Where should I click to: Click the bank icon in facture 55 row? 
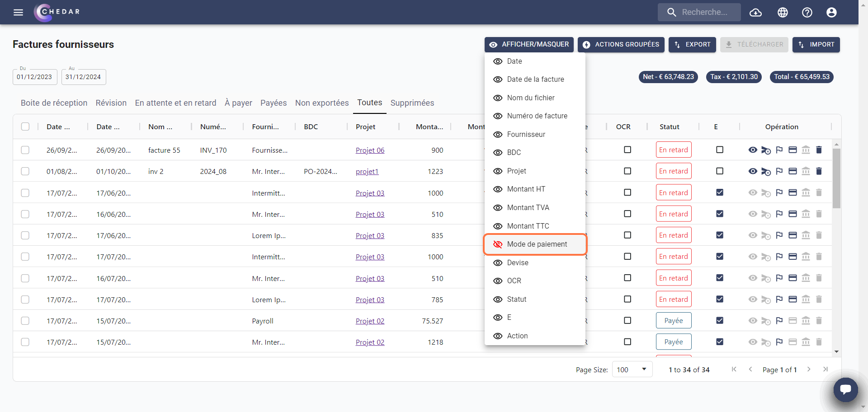point(806,150)
